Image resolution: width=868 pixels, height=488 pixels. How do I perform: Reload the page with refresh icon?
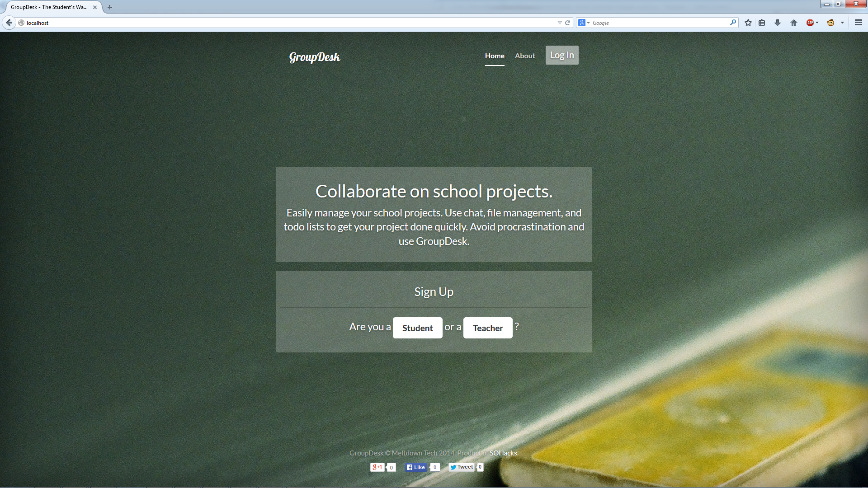click(567, 23)
